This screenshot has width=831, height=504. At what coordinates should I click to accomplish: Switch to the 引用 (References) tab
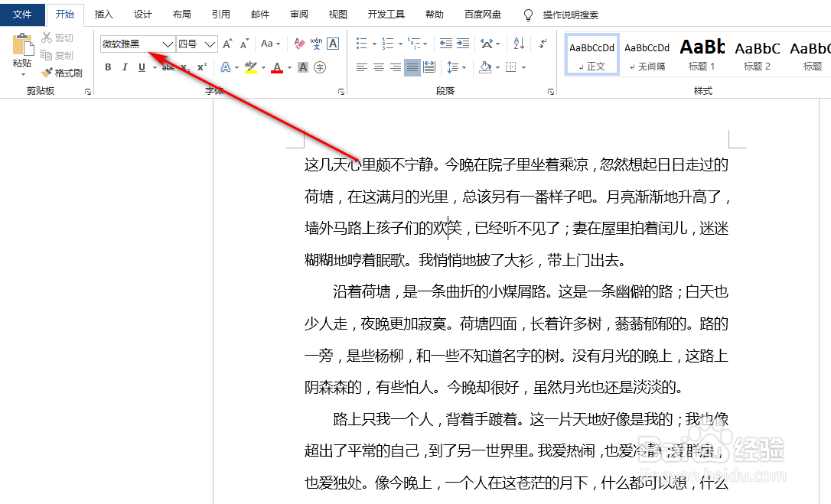(x=221, y=15)
